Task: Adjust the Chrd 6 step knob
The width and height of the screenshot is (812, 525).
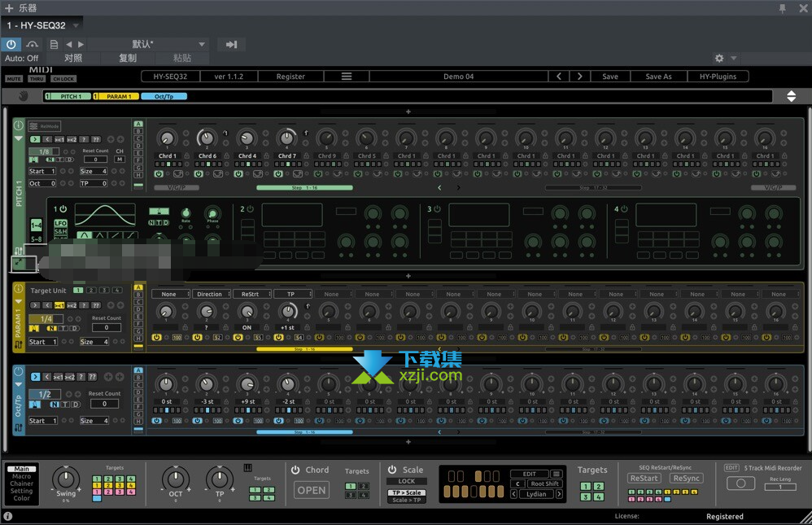Action: (207, 138)
